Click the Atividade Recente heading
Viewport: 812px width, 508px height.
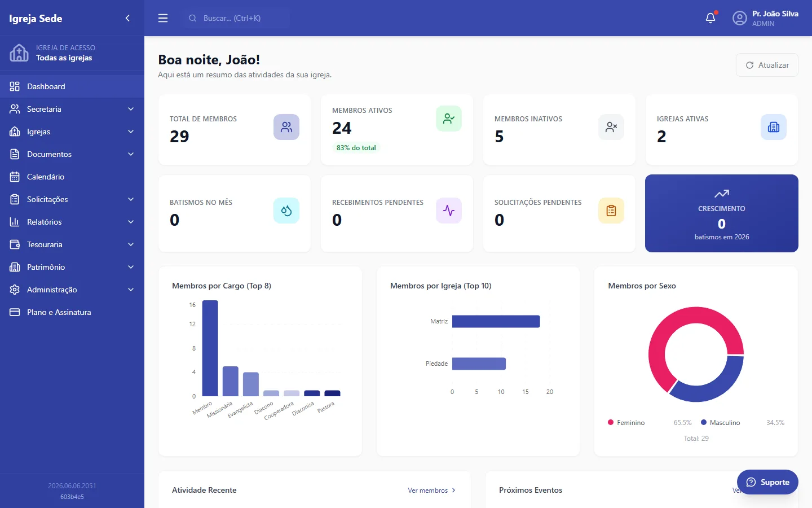204,490
